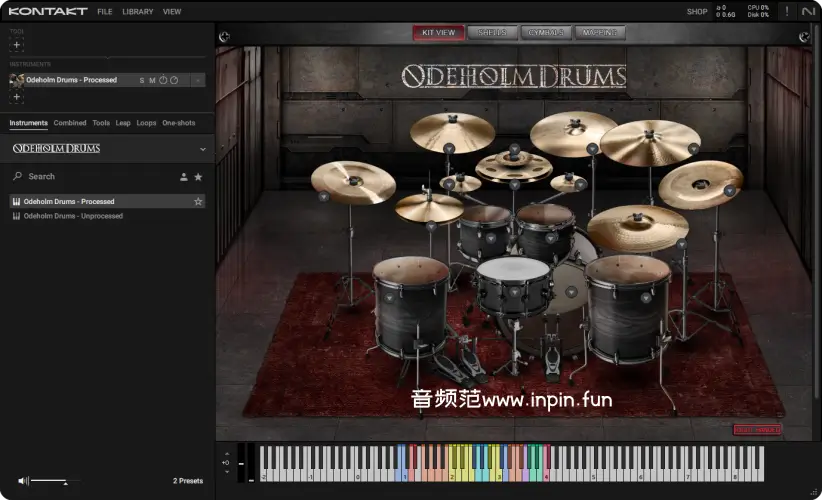Open the kick drum dropdown marker

click(x=571, y=291)
